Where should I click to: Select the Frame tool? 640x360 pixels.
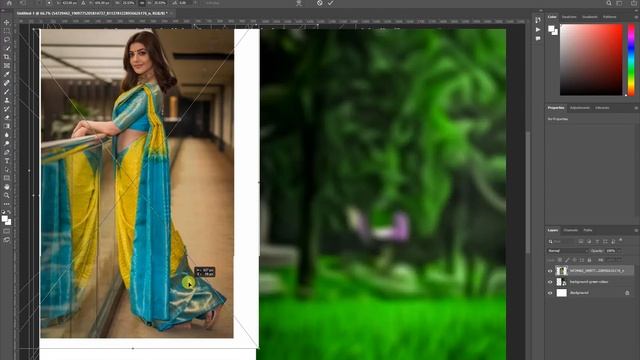pos(7,65)
